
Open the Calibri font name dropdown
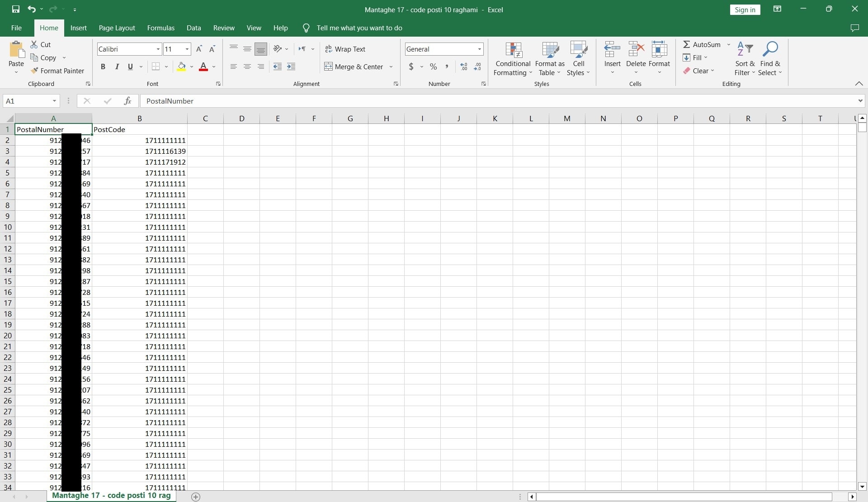pos(158,49)
